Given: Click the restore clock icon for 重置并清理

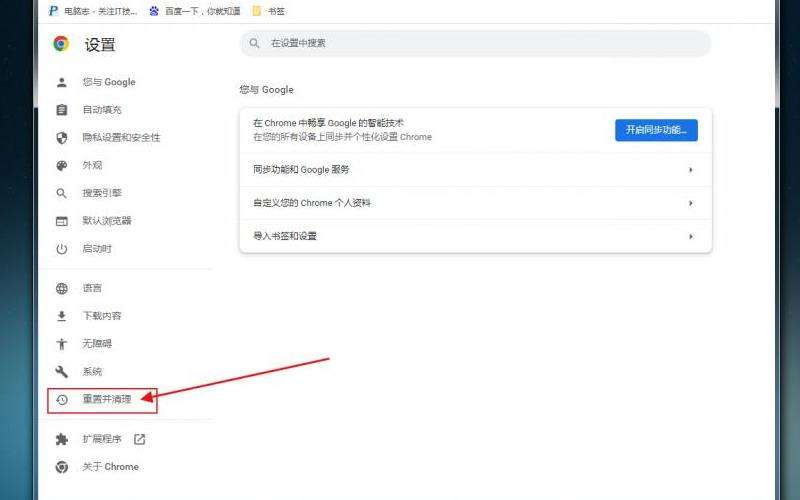Looking at the screenshot, I should point(62,399).
